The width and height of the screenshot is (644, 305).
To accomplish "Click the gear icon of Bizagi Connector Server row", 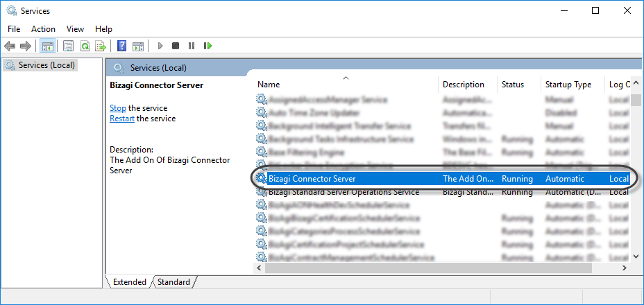I will click(x=261, y=179).
